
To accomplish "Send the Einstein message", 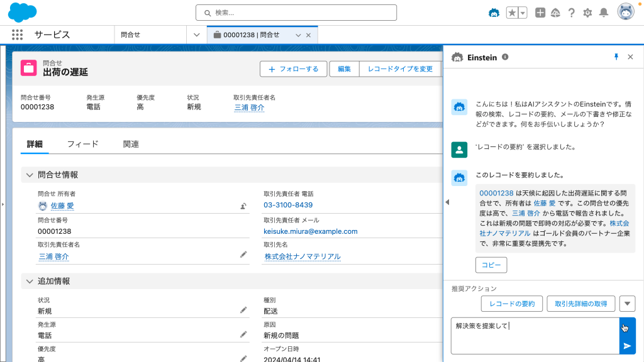I will pos(627,346).
